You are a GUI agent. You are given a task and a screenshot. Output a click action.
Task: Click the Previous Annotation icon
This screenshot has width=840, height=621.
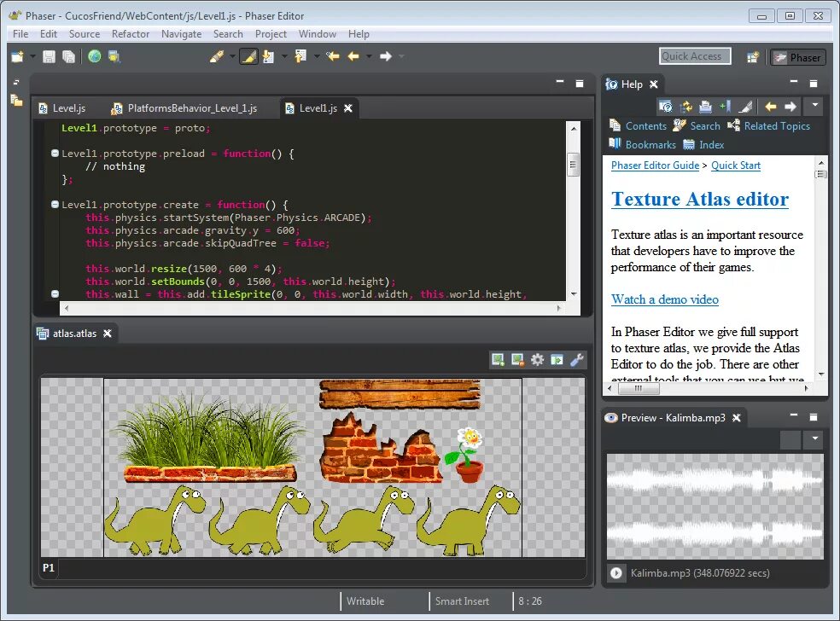[x=300, y=56]
